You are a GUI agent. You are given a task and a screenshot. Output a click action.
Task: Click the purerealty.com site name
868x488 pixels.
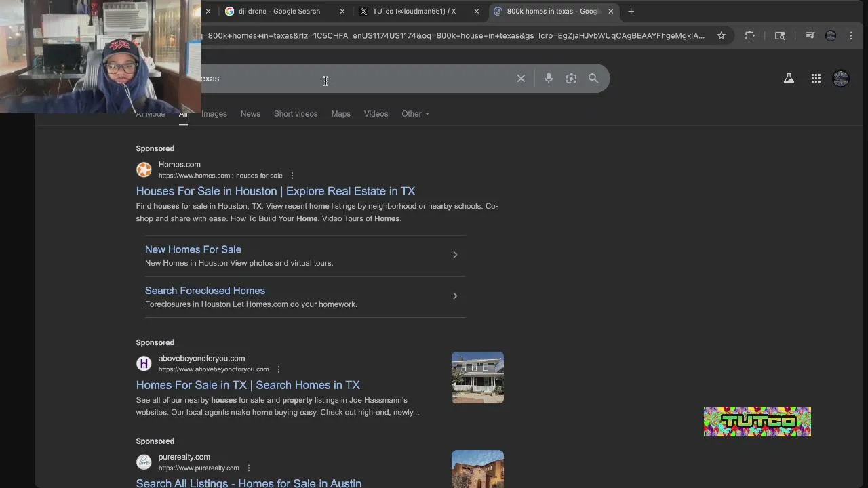(184, 457)
